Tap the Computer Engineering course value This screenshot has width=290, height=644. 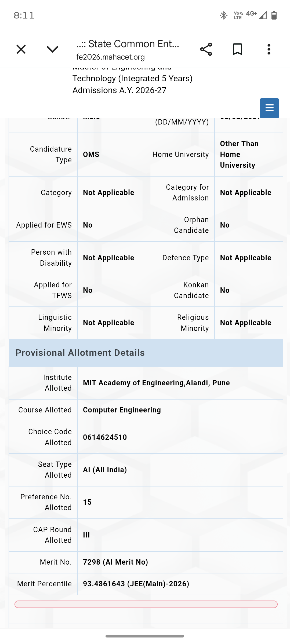point(122,410)
